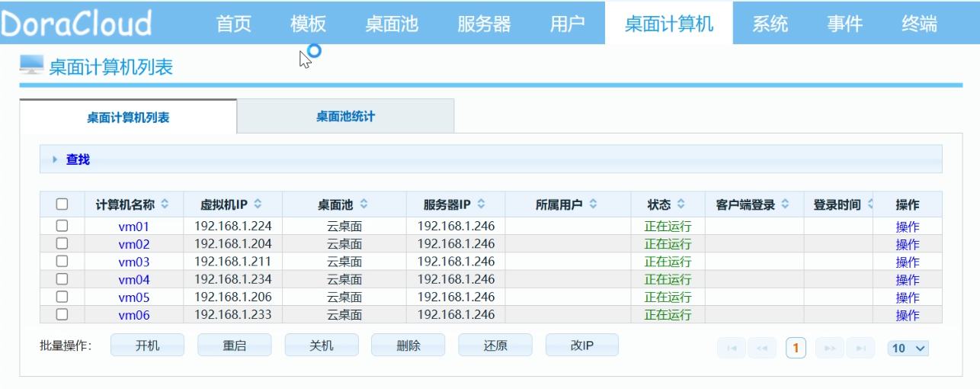
Task: Sort by 所属用户 column sort icon
Action: coord(593,204)
